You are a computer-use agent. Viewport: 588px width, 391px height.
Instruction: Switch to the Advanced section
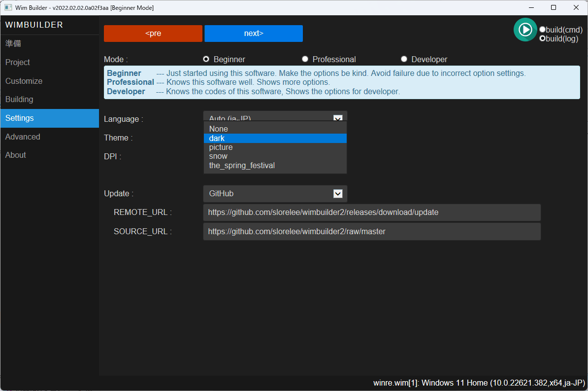(22, 137)
